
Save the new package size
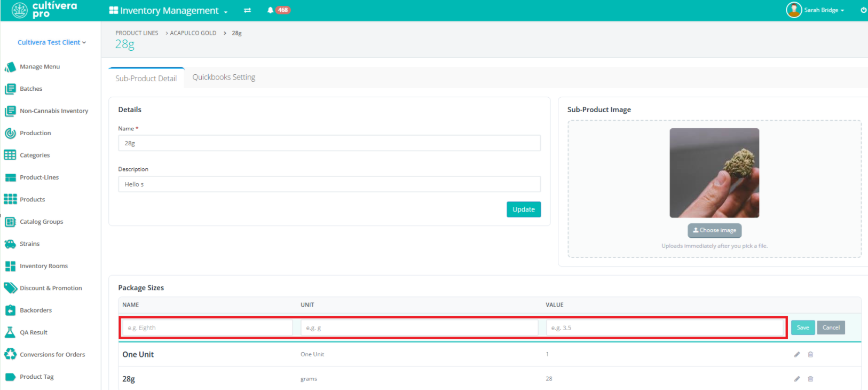[x=803, y=327]
